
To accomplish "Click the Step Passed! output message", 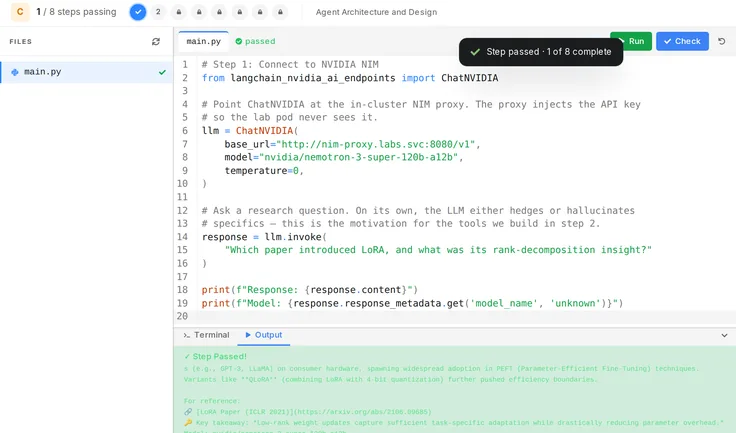I will point(215,356).
